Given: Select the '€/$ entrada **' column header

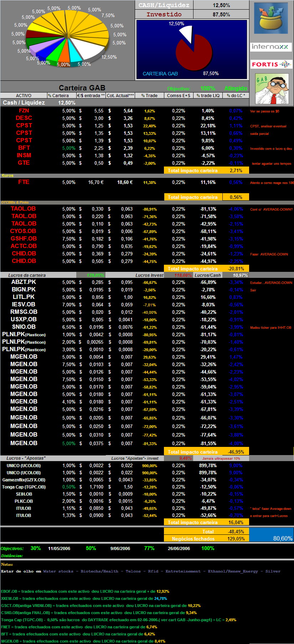Looking at the screenshot, I should [91, 95].
